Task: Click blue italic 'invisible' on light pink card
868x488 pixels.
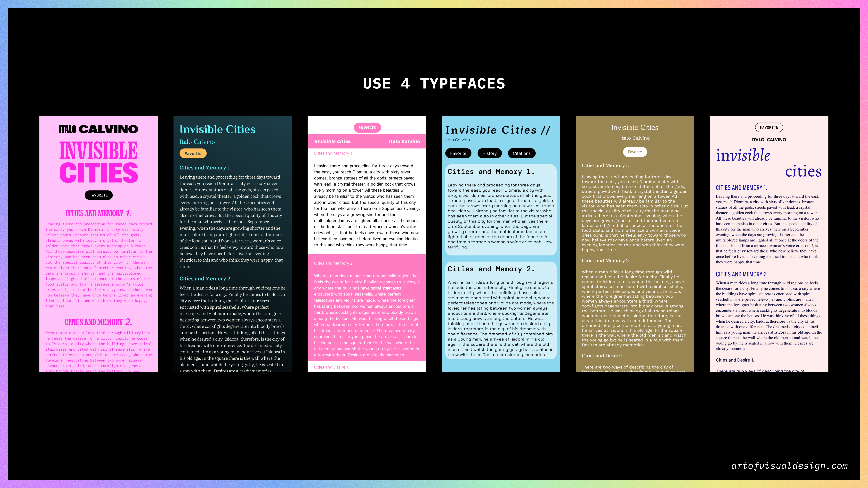Action: point(743,155)
